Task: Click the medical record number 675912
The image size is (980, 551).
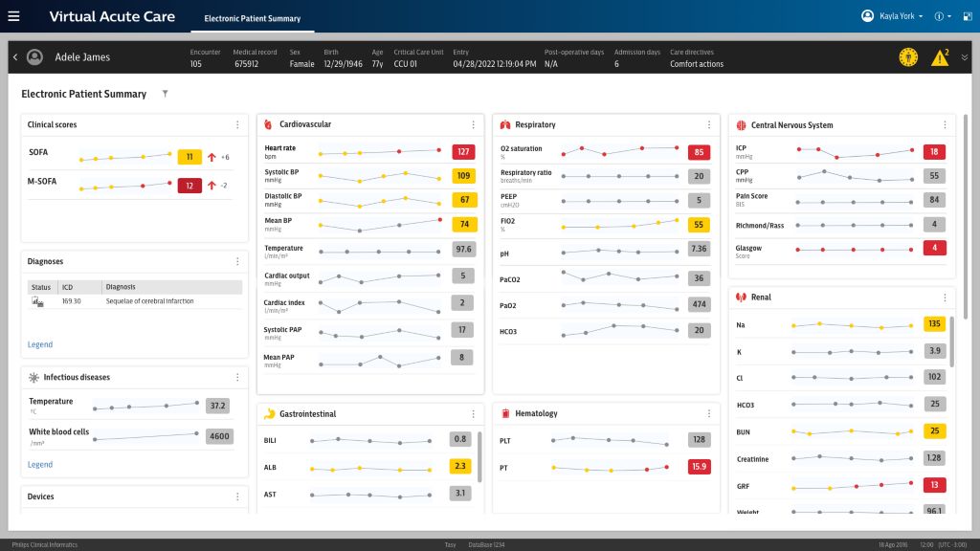Action: click(x=246, y=64)
